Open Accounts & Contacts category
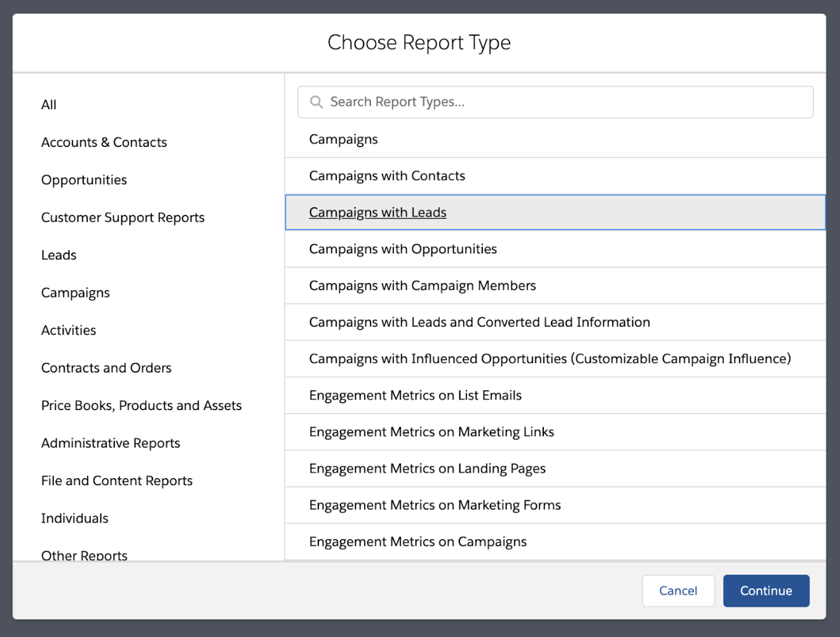The height and width of the screenshot is (637, 840). pos(104,142)
